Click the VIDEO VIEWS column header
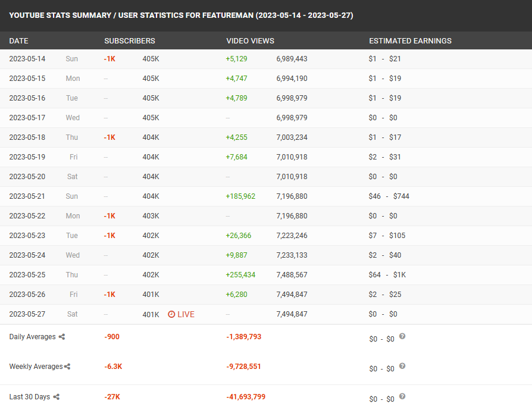 pos(250,40)
